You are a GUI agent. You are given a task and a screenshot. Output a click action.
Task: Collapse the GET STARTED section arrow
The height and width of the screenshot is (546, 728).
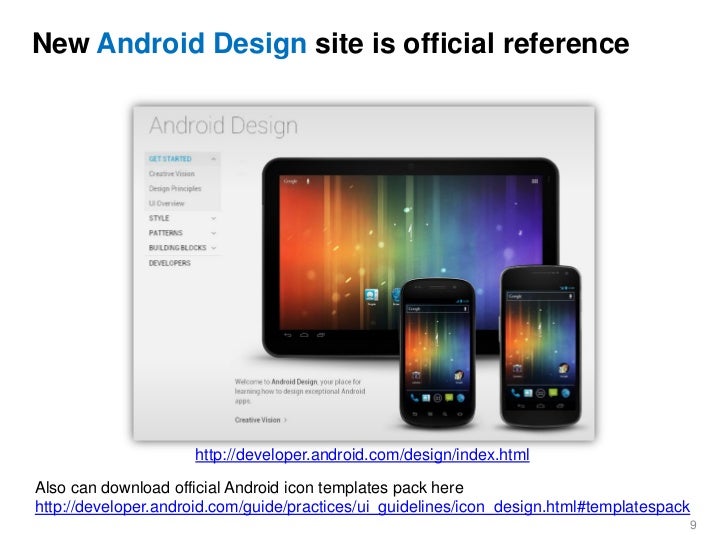(x=214, y=159)
